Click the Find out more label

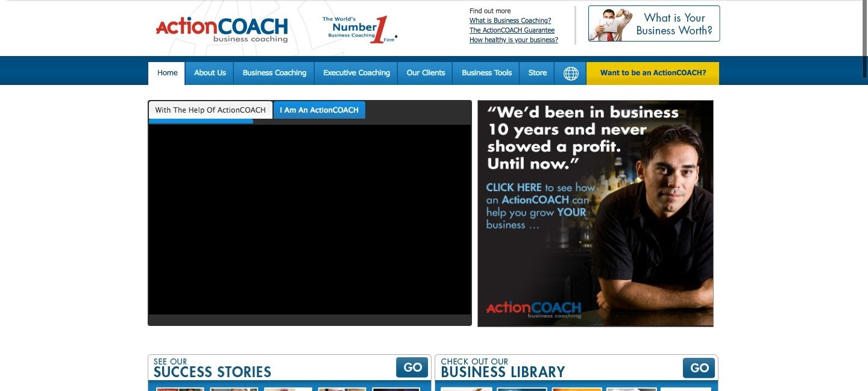pyautogui.click(x=490, y=11)
